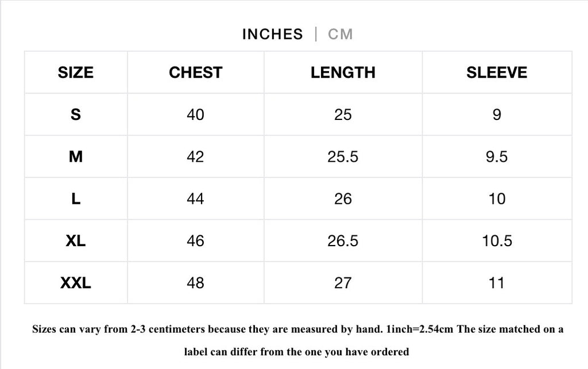Switch to the CM unit tab
The image size is (588, 369).
(341, 34)
